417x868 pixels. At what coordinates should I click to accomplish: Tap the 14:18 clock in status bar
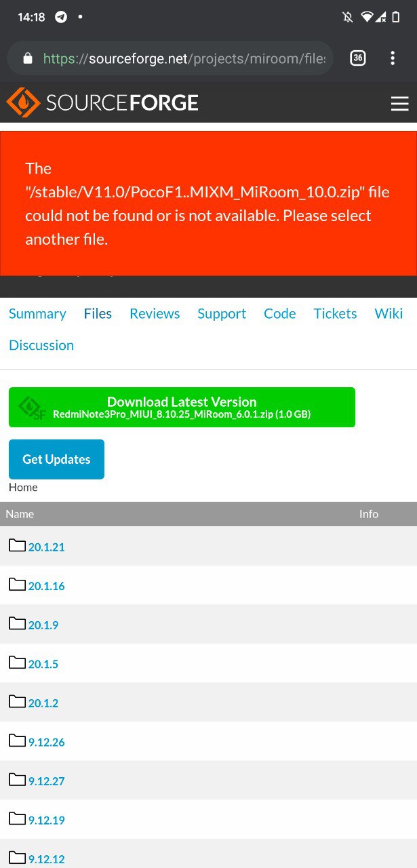31,17
